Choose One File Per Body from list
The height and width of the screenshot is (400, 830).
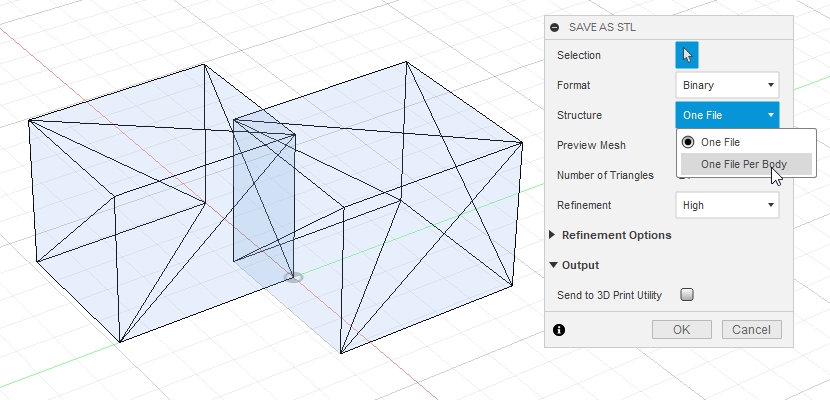tap(743, 164)
